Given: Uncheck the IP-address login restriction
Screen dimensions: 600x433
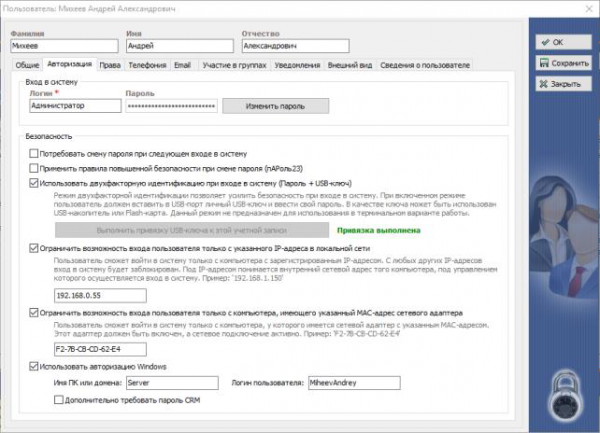Looking at the screenshot, I should (36, 247).
